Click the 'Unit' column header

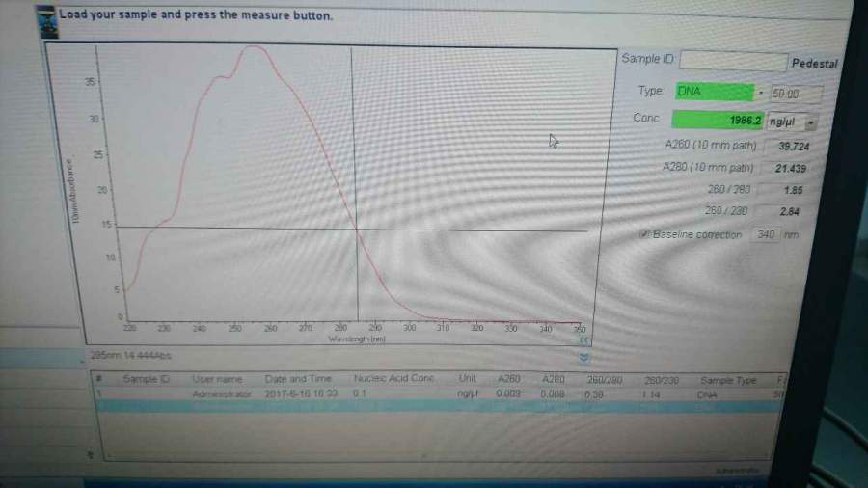click(x=467, y=378)
